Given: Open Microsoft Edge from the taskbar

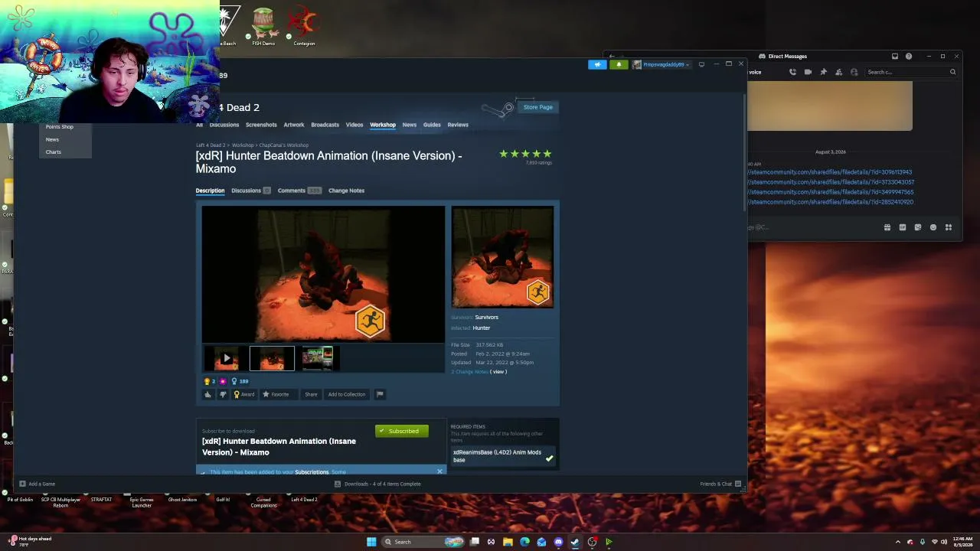Looking at the screenshot, I should pos(524,542).
